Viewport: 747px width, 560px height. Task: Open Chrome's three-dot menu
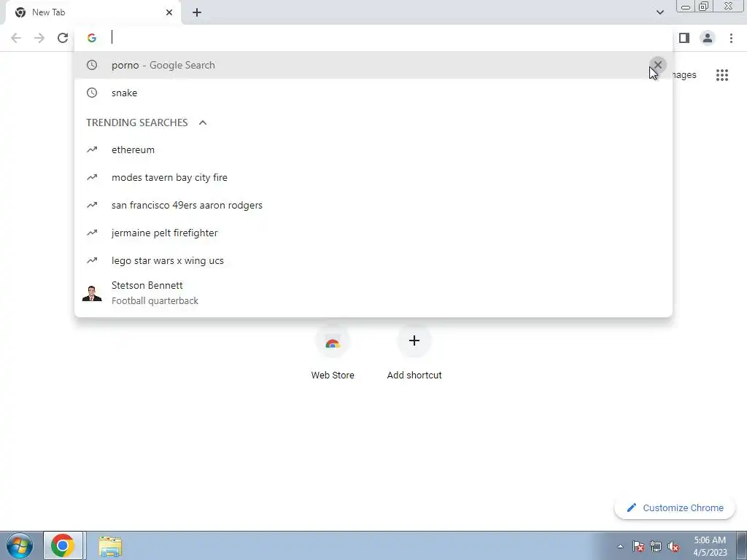point(731,38)
